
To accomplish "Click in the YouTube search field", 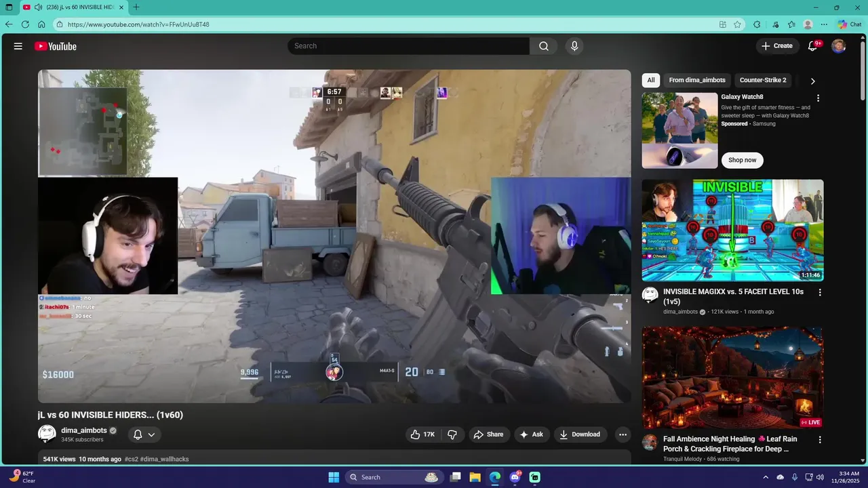I will point(408,46).
